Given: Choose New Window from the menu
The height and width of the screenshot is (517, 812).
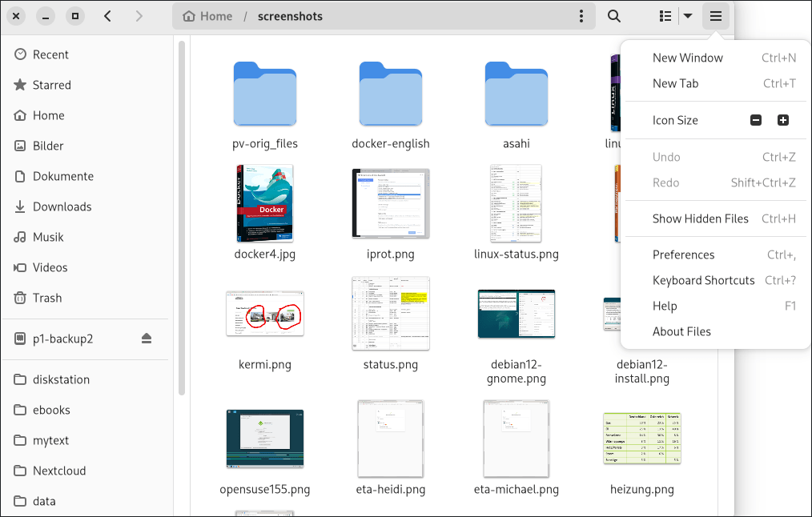Looking at the screenshot, I should coord(716,58).
